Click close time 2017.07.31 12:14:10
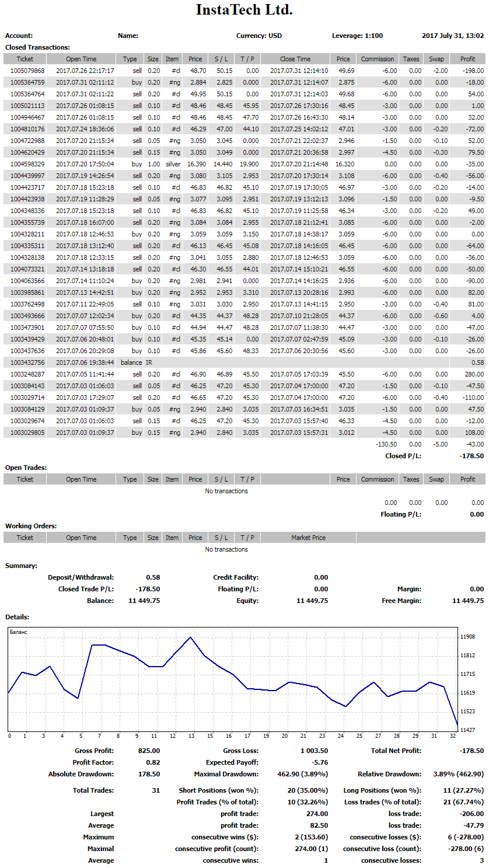The width and height of the screenshot is (489, 868). [299, 71]
